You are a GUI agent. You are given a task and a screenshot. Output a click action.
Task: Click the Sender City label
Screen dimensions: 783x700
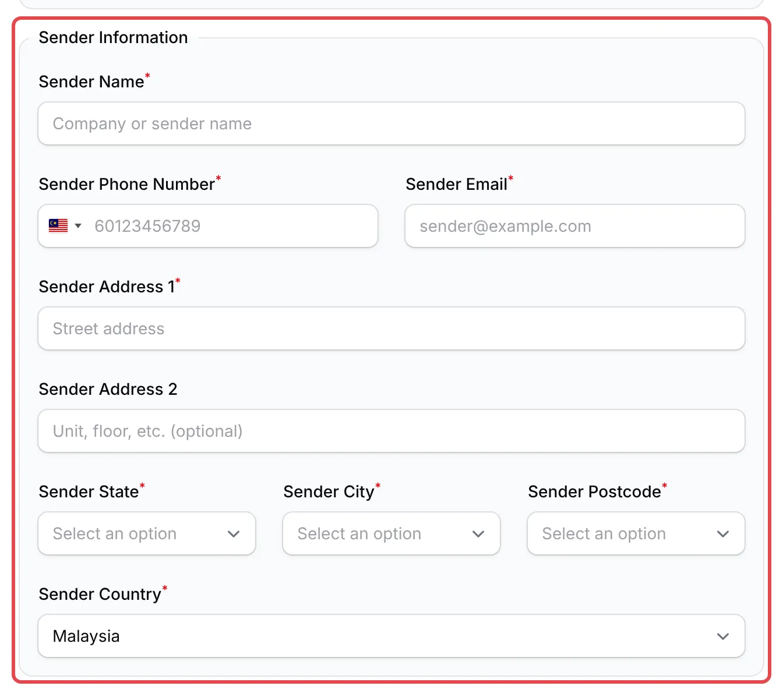329,492
